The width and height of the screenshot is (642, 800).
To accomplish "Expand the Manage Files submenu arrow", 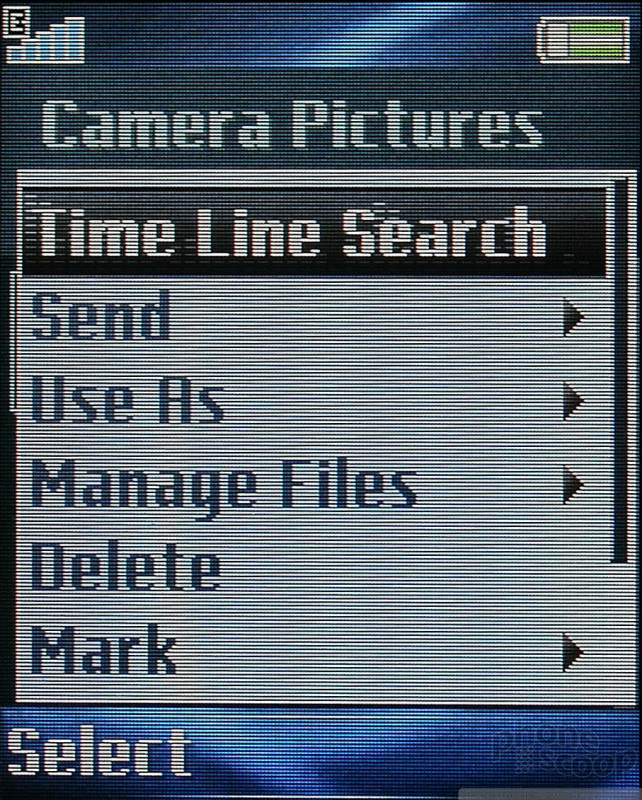I will coord(574,484).
